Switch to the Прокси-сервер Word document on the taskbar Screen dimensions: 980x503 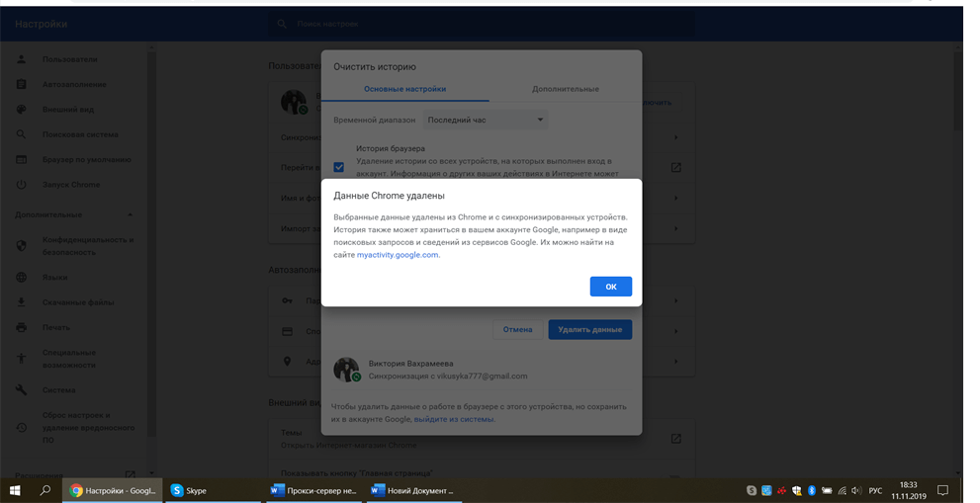313,490
